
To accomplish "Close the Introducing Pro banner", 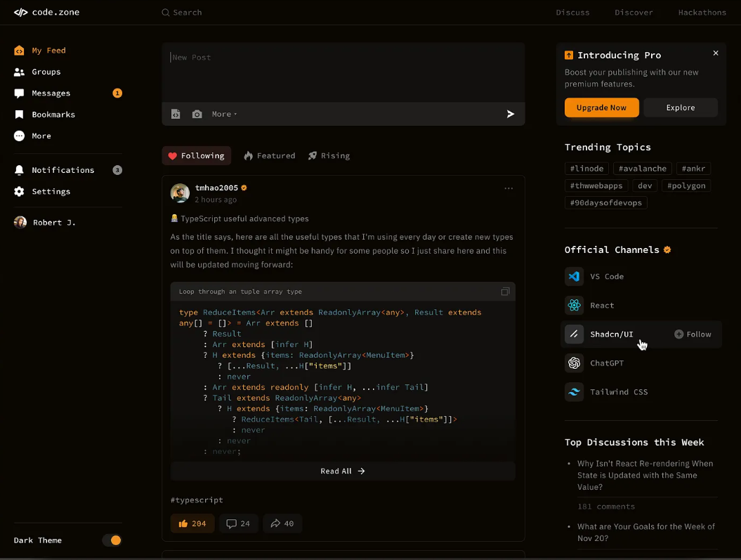I will point(716,53).
